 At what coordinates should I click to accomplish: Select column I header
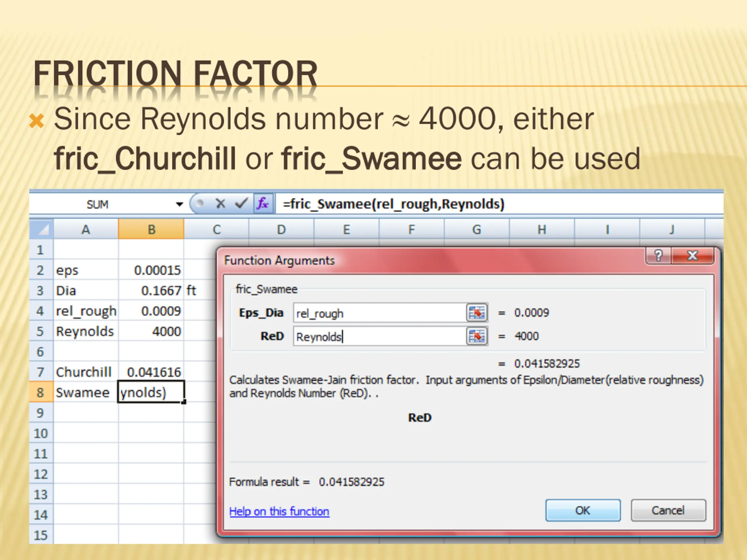point(607,230)
